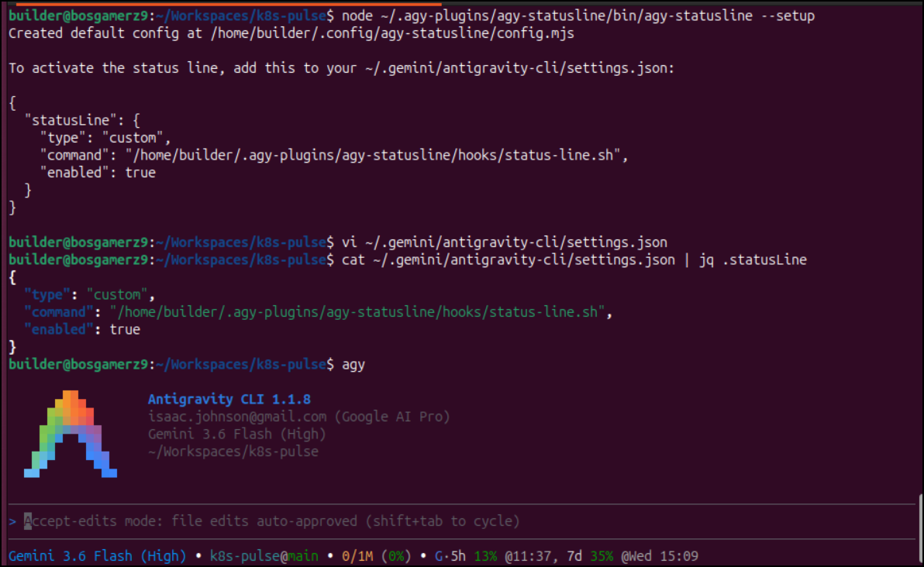Click the '"statusLine": {' line

(82, 121)
